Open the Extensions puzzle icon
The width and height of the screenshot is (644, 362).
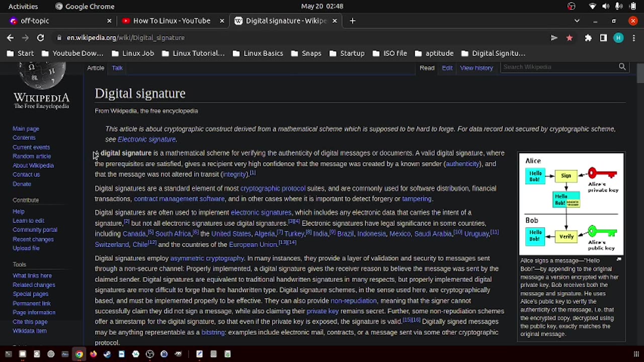pyautogui.click(x=588, y=38)
